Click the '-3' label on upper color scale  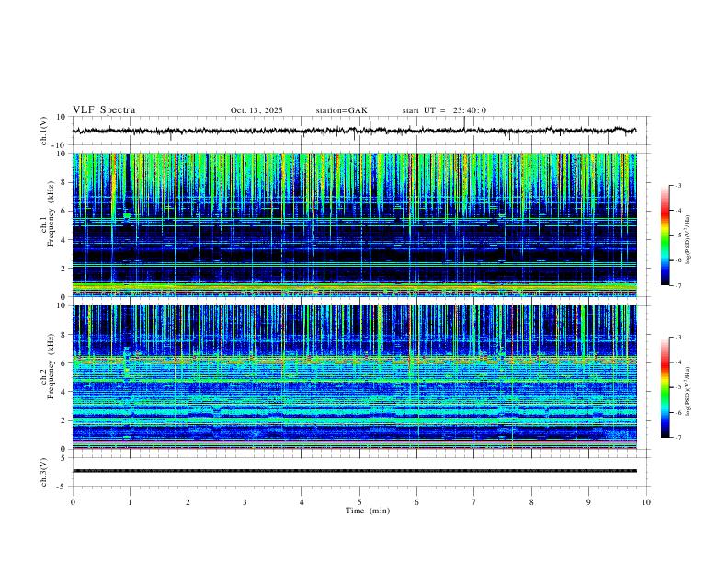(677, 185)
